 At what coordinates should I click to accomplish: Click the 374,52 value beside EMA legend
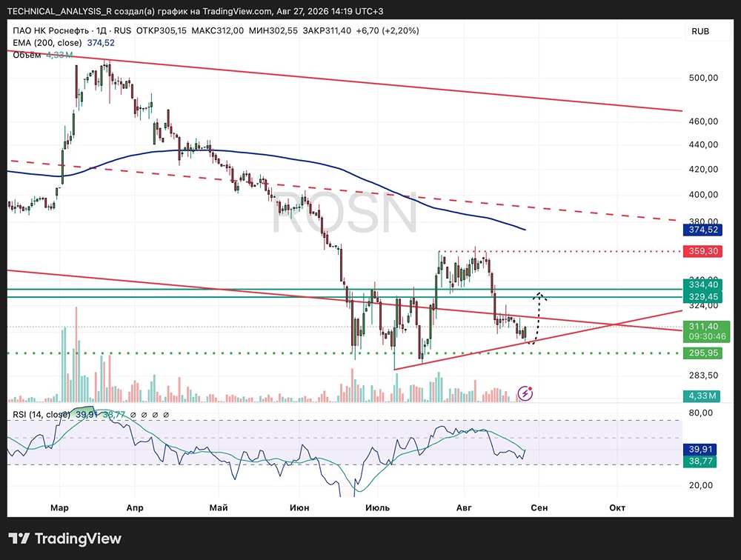(x=101, y=43)
